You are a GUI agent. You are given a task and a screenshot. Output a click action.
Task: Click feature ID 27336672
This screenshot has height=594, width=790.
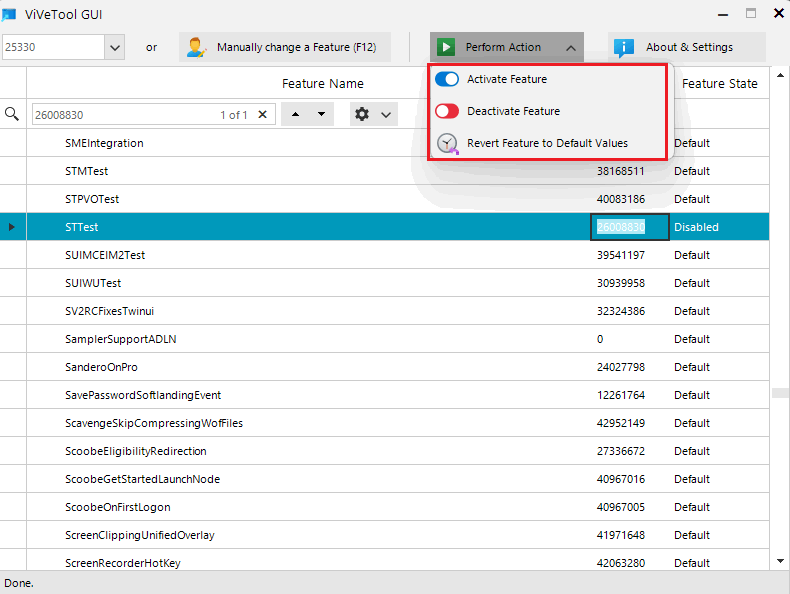coord(621,451)
